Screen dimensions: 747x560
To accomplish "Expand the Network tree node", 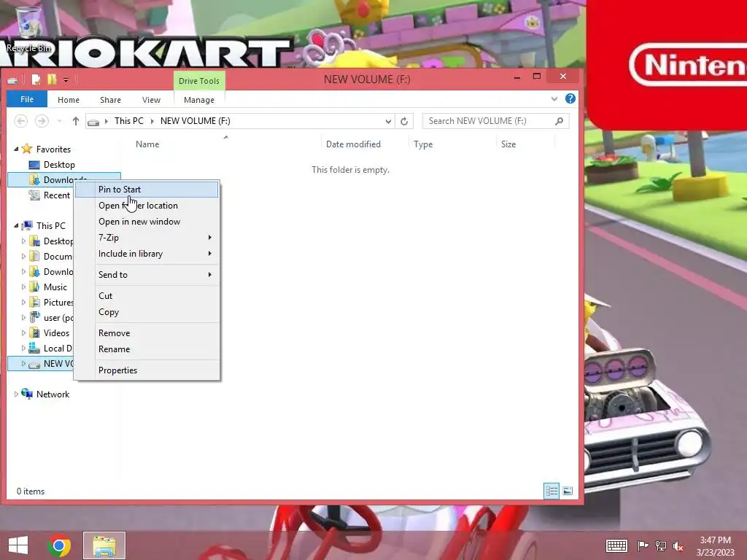I will coord(16,394).
